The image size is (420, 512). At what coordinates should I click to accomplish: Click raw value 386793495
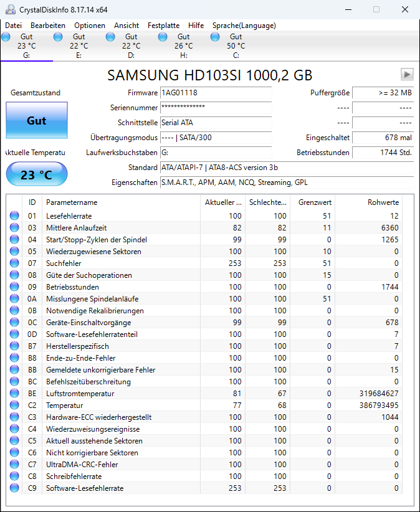tap(379, 405)
